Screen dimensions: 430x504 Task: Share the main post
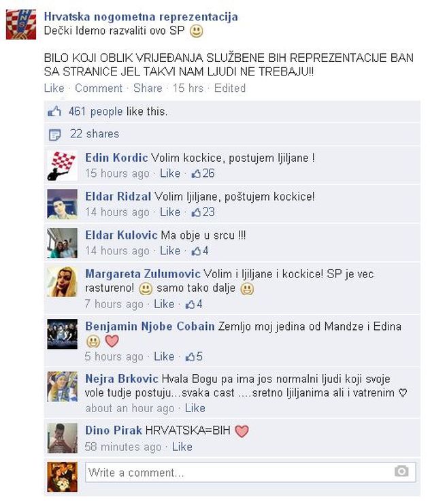coord(148,88)
